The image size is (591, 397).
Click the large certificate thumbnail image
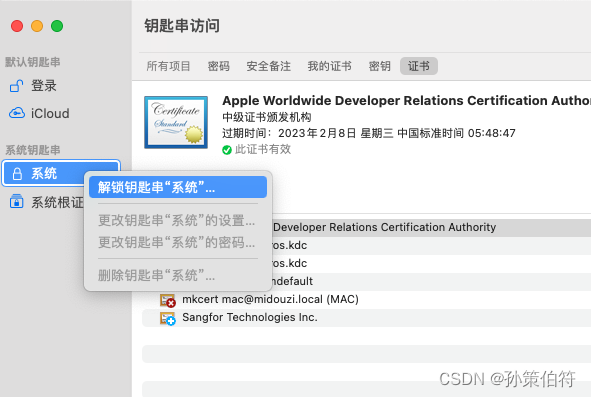[176, 122]
